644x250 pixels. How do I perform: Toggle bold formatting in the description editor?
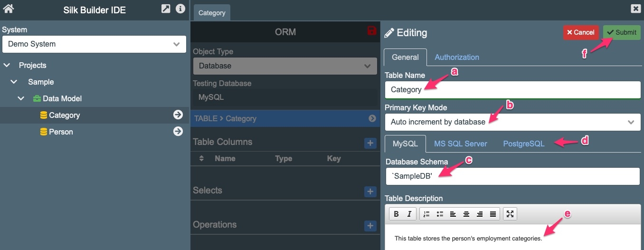point(396,214)
